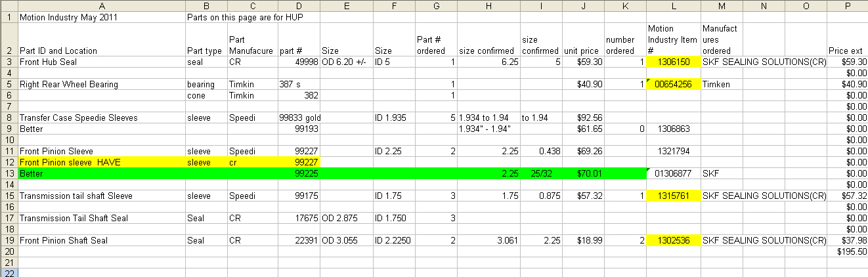The height and width of the screenshot is (277, 868).
Task: Select yellow cell 1302536
Action: tap(673, 240)
